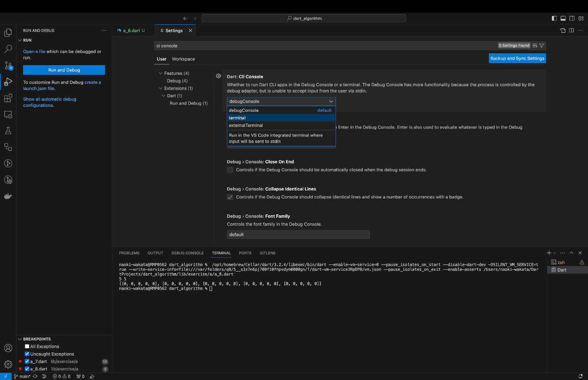Toggle Close On End checkbox

(230, 170)
